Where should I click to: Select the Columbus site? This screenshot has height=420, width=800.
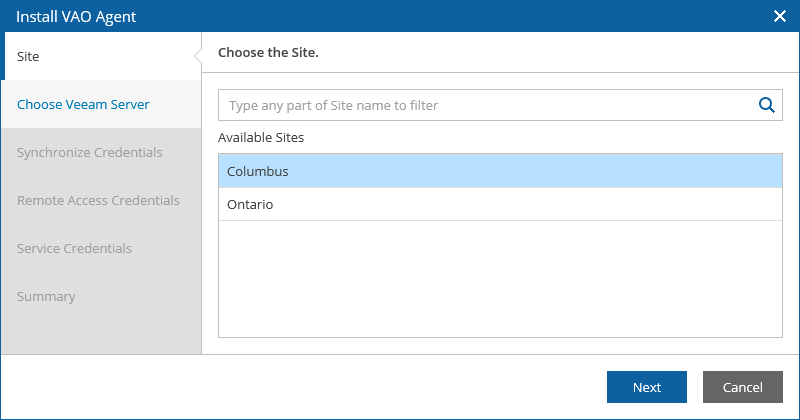tap(500, 171)
